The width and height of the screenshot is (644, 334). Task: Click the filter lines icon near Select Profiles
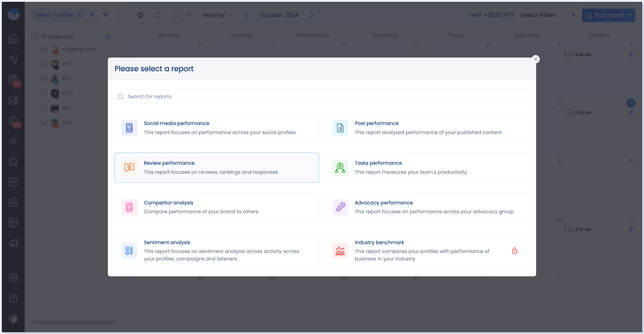[105, 15]
